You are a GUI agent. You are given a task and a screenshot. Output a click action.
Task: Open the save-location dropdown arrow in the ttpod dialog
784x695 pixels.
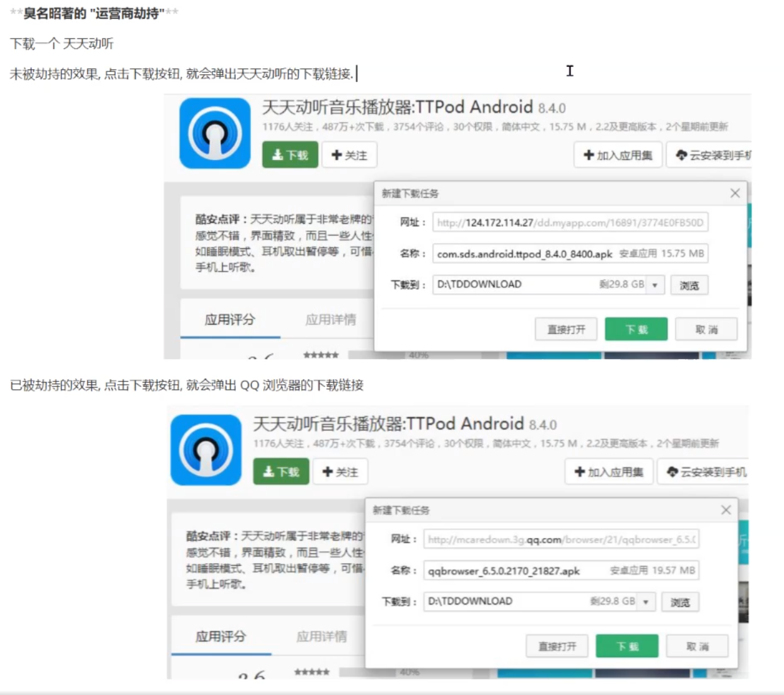point(655,285)
